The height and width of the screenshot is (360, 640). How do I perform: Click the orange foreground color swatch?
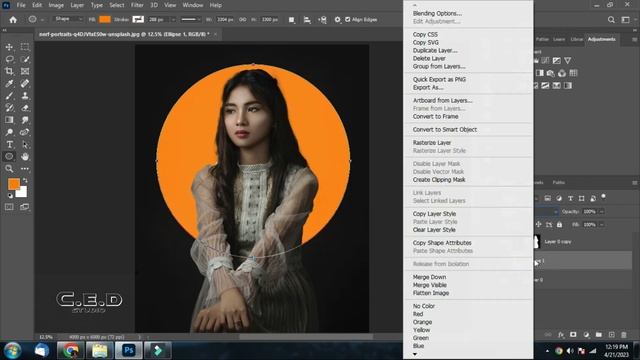pyautogui.click(x=13, y=184)
